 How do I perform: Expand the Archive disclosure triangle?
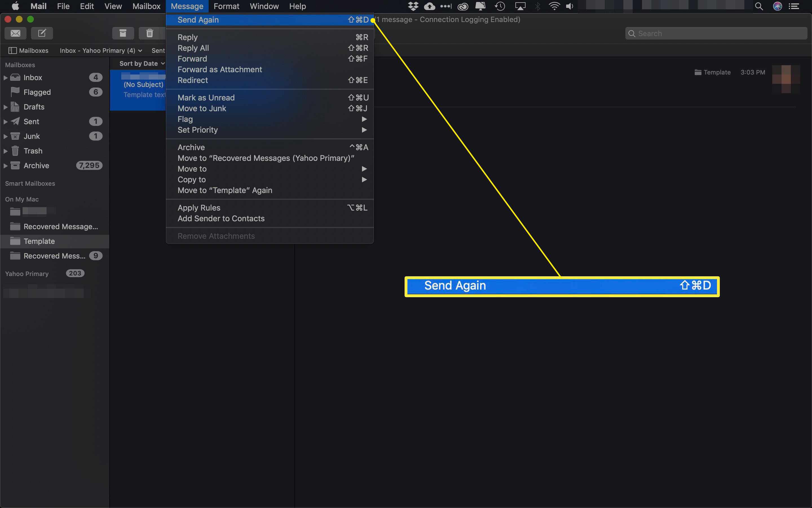[x=5, y=166]
